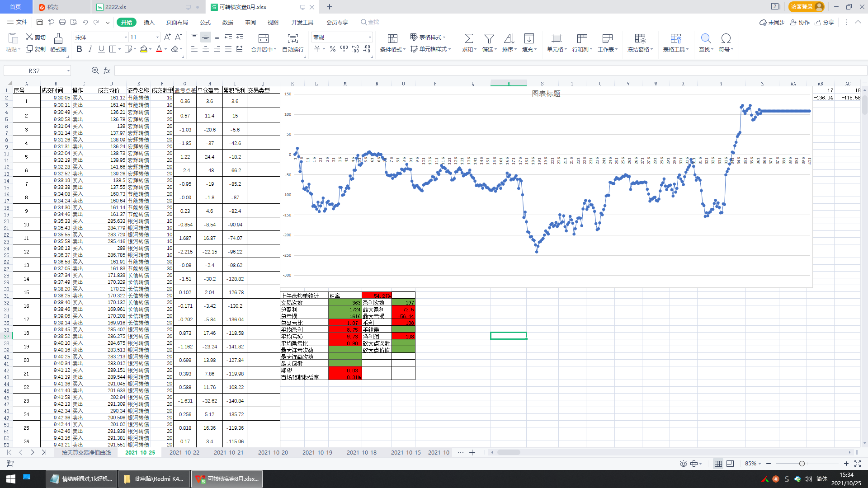Image resolution: width=868 pixels, height=488 pixels.
Task: Open the font size dropdown showing 11
Action: [x=157, y=37]
